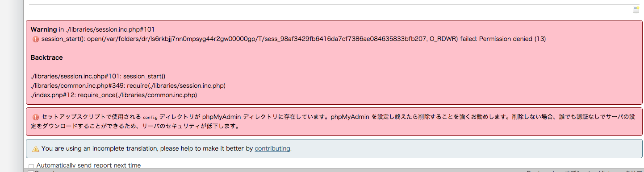The image size is (644, 172).
Task: Click the Warning heading of the session error
Action: [x=44, y=29]
